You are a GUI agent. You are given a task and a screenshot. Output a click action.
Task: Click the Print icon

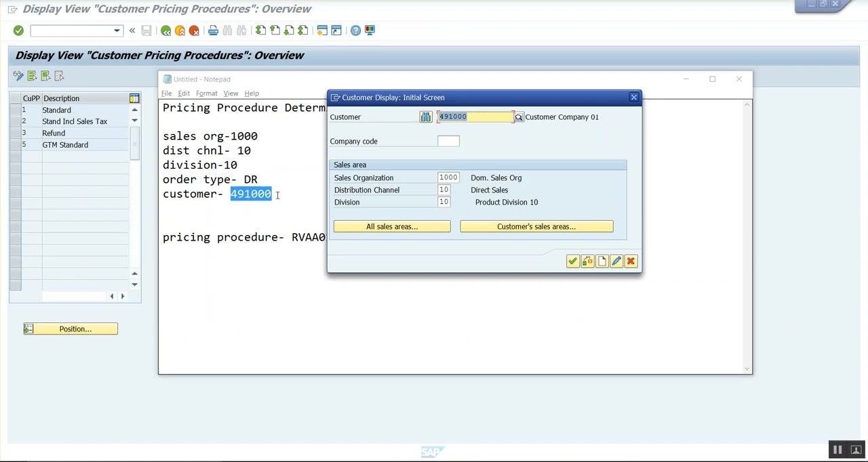point(213,30)
